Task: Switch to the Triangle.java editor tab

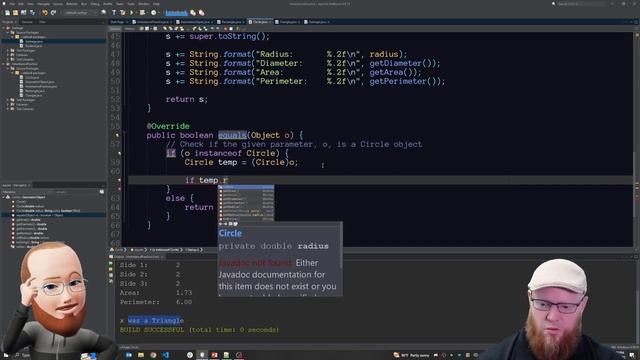Action: click(288, 22)
